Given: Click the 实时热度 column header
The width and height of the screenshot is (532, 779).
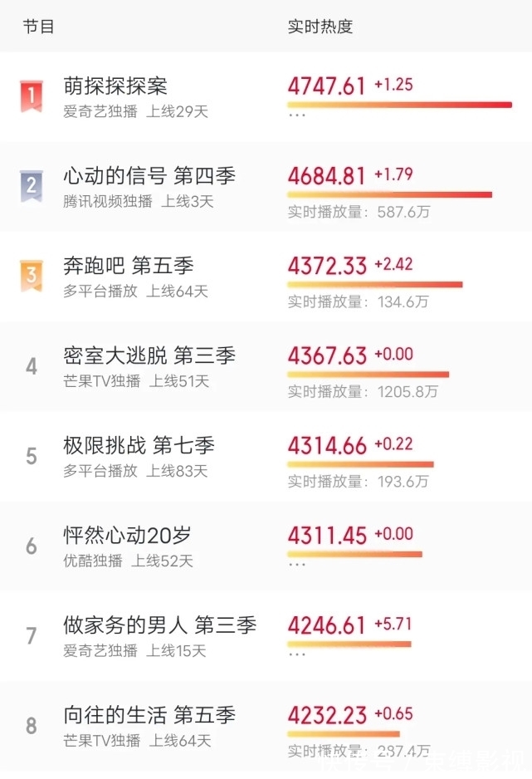Looking at the screenshot, I should click(x=320, y=27).
